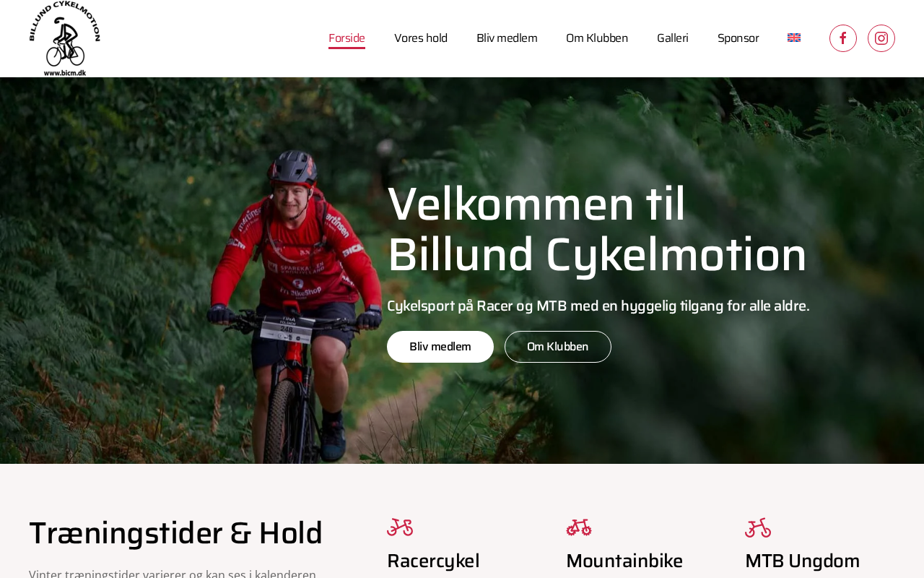This screenshot has width=924, height=578.
Task: Select Om Klubben in the navigation bar
Action: click(597, 38)
